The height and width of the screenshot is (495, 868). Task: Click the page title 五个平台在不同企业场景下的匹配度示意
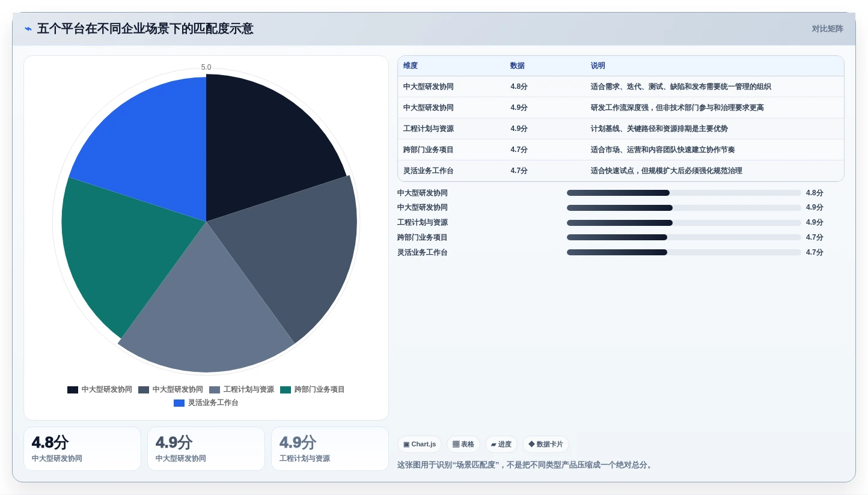[x=145, y=29]
